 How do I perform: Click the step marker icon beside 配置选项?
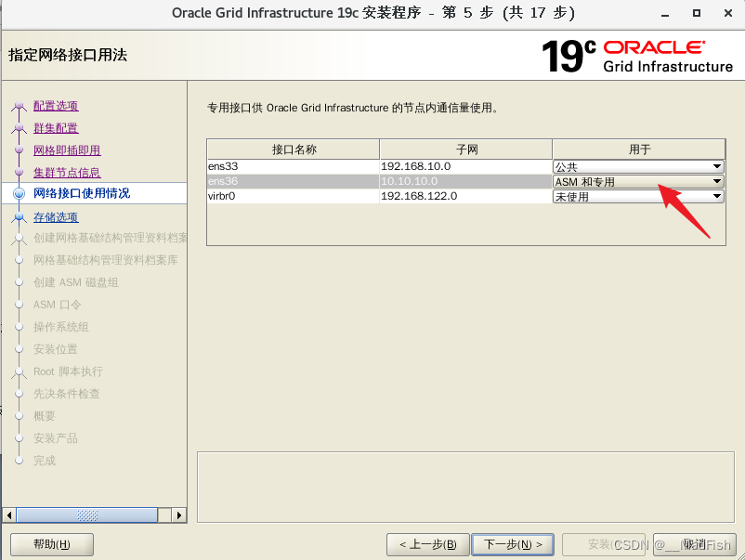[x=19, y=106]
